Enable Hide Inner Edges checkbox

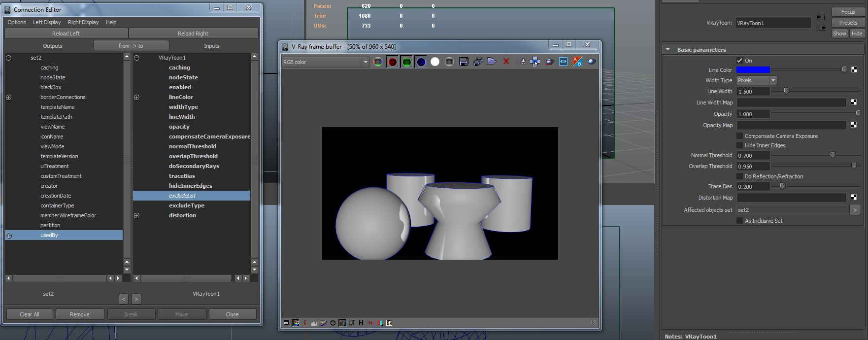pyautogui.click(x=739, y=145)
